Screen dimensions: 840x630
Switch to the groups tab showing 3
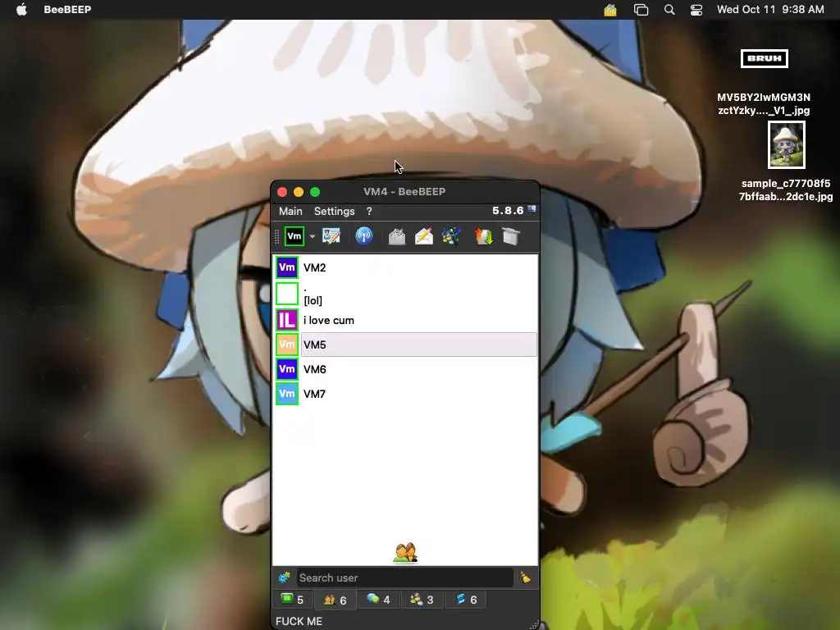tap(422, 600)
